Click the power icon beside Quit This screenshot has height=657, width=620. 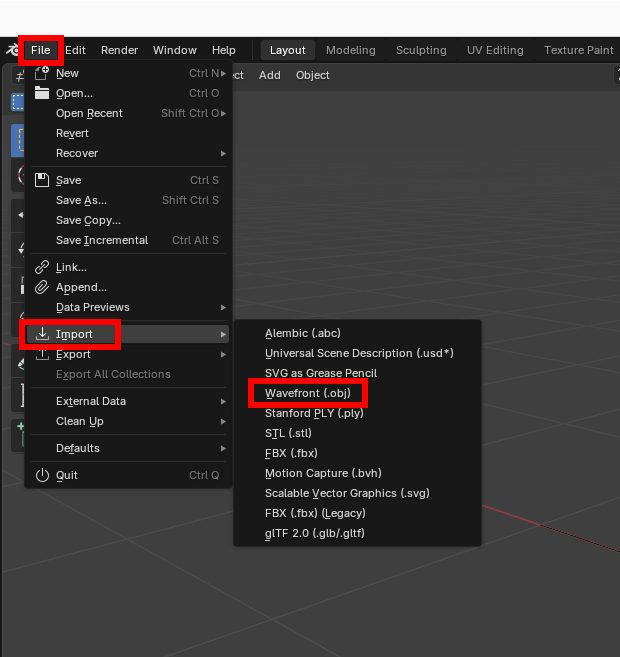pyautogui.click(x=42, y=475)
